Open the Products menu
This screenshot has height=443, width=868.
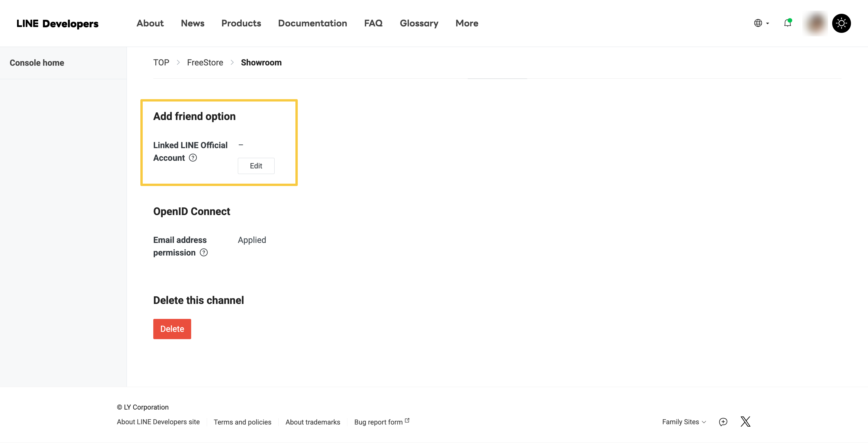coord(241,23)
